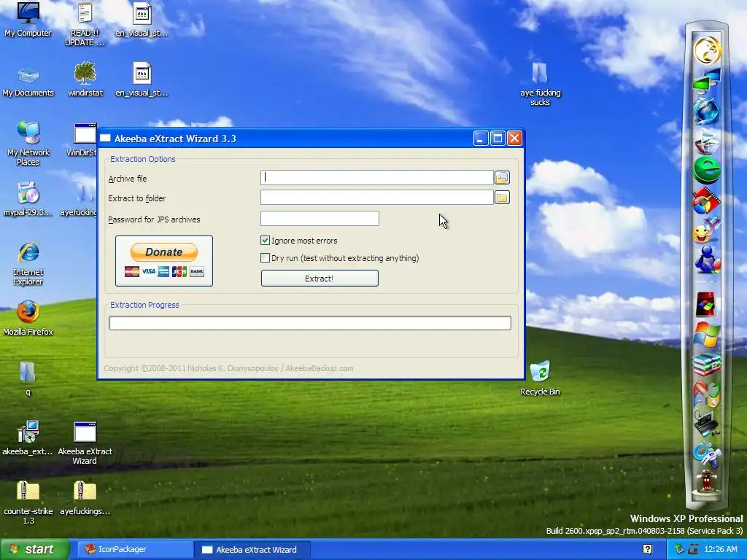Click the browse icon beside Archive file

click(502, 178)
